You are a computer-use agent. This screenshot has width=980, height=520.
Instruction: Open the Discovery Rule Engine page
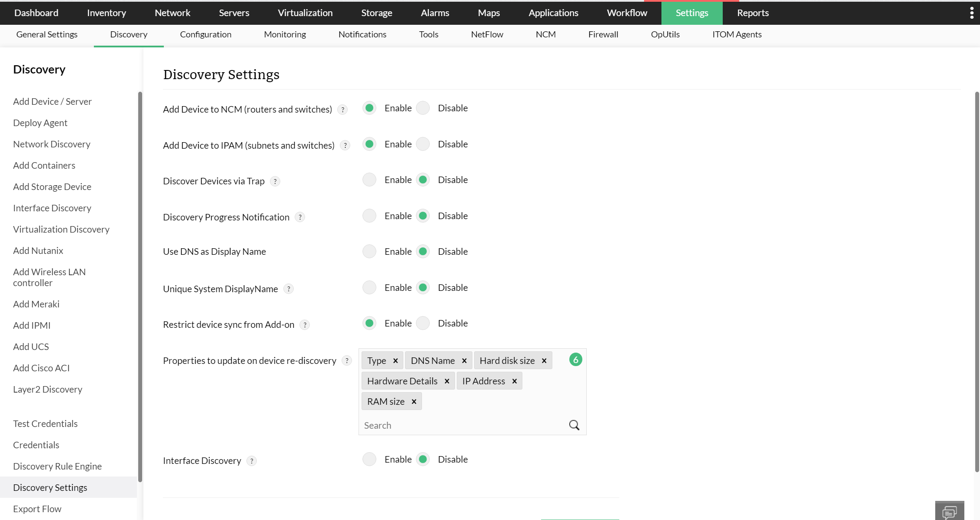click(x=57, y=466)
